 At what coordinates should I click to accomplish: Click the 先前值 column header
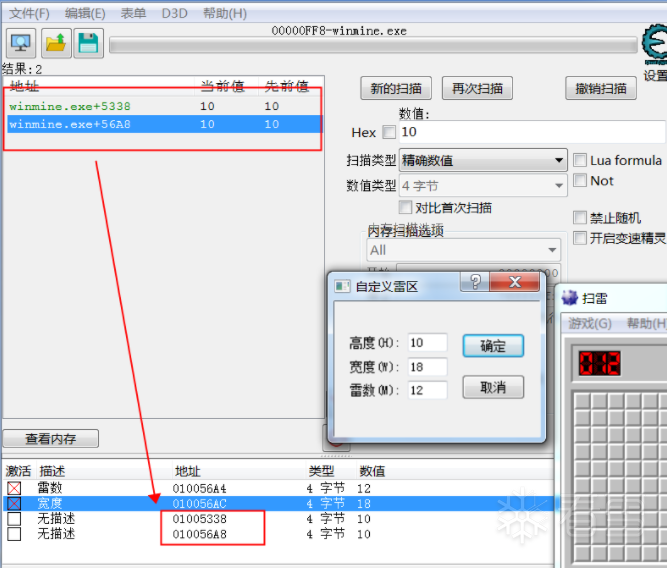[287, 86]
